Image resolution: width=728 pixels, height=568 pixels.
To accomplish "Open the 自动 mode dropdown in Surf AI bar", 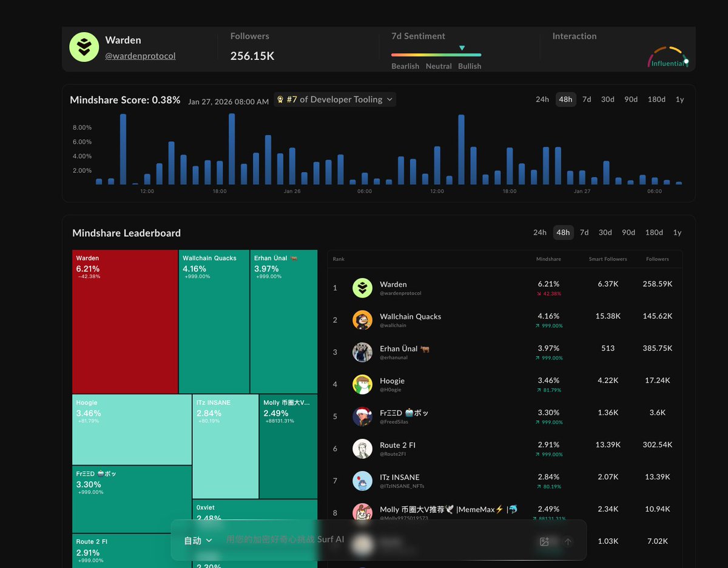I will [x=198, y=540].
